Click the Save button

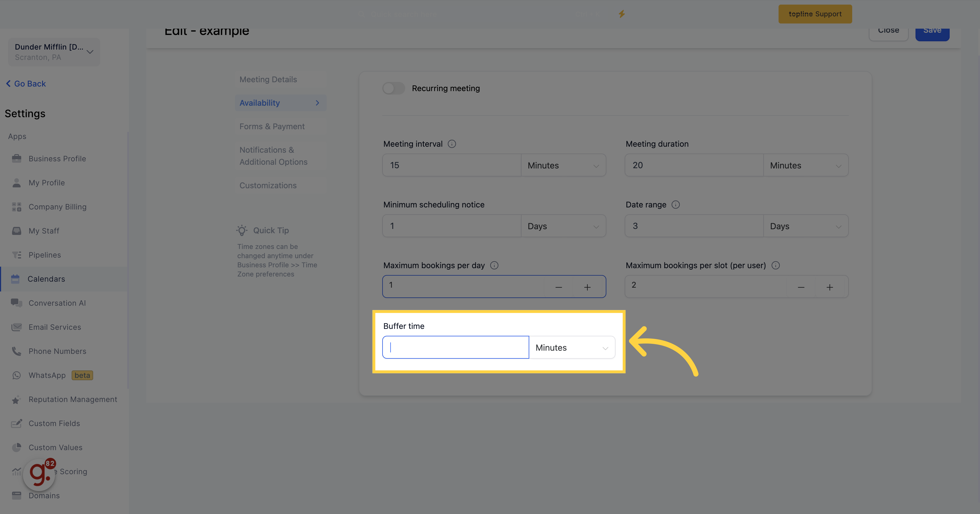click(933, 30)
